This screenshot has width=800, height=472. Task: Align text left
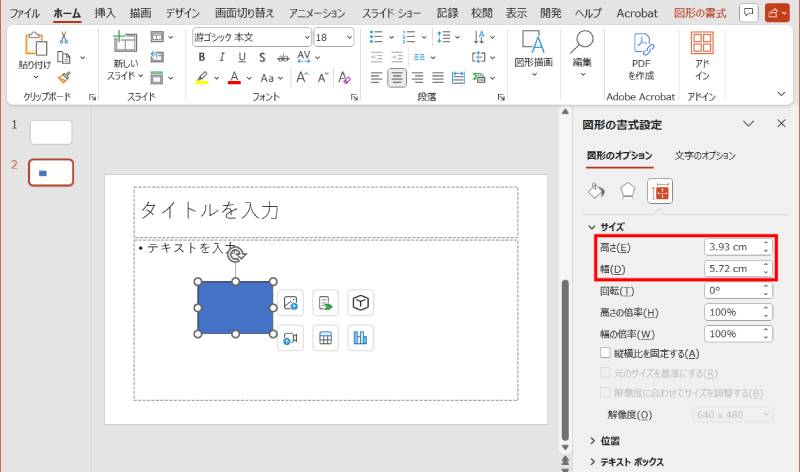point(377,78)
